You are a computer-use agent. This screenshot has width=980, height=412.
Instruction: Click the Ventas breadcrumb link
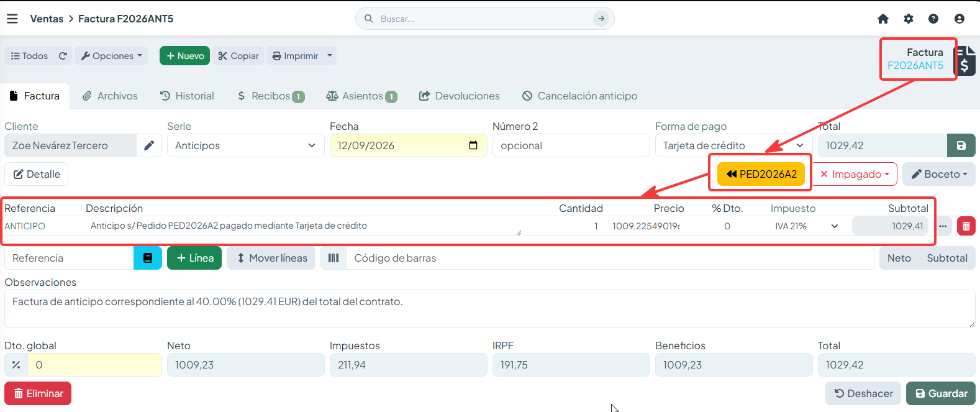pyautogui.click(x=47, y=19)
